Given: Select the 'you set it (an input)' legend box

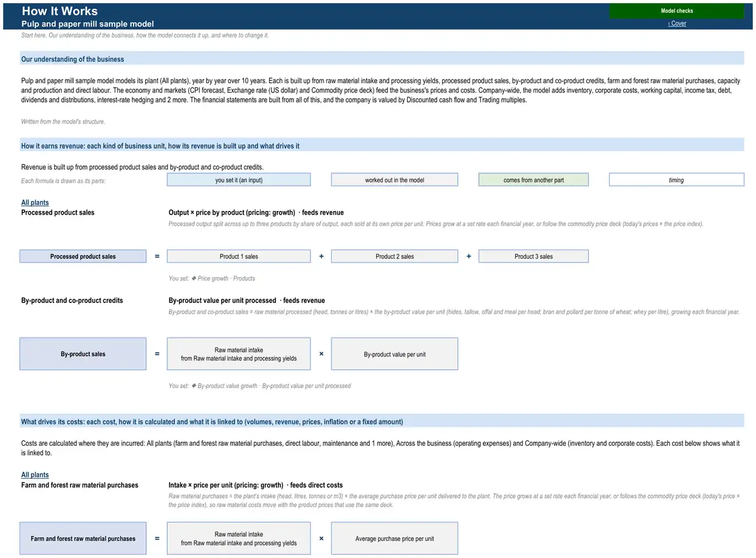Looking at the screenshot, I should [x=239, y=180].
